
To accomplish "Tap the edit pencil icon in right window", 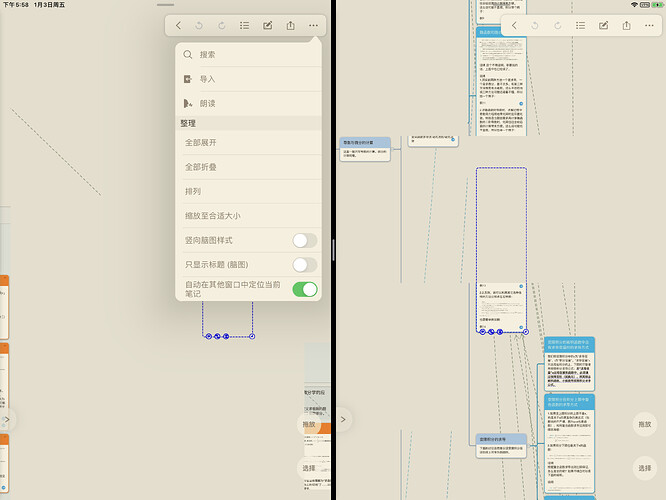I will [604, 25].
